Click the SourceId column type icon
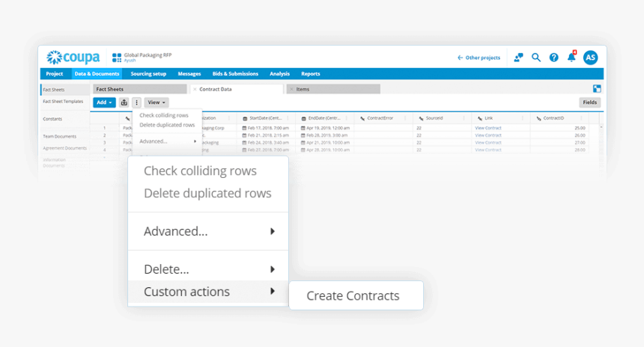644x347 pixels. point(421,119)
